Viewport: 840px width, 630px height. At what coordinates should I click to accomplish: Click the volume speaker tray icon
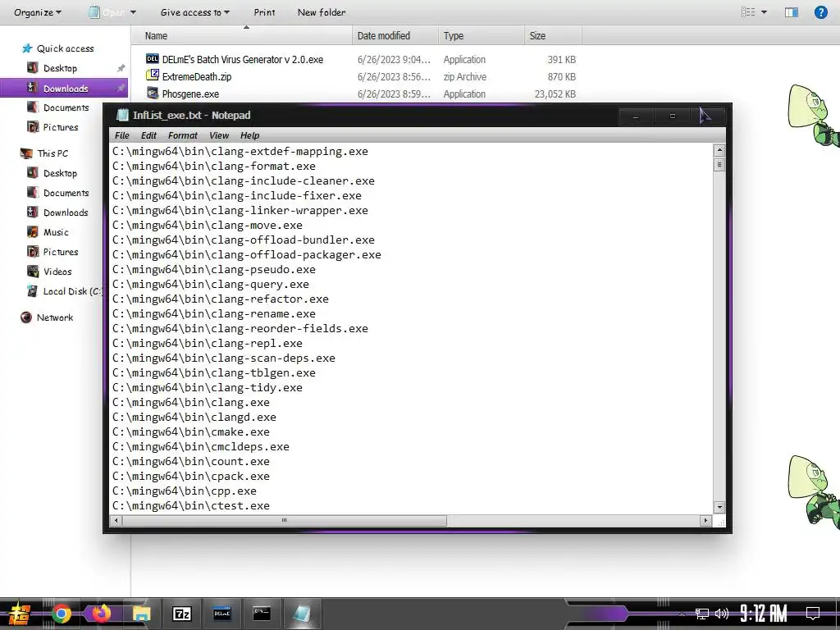coord(722,614)
